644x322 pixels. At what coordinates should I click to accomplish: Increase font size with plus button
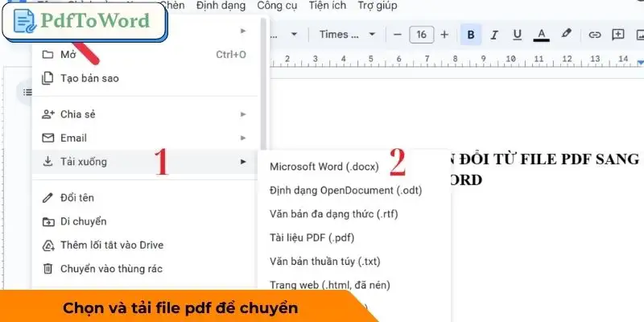click(444, 35)
